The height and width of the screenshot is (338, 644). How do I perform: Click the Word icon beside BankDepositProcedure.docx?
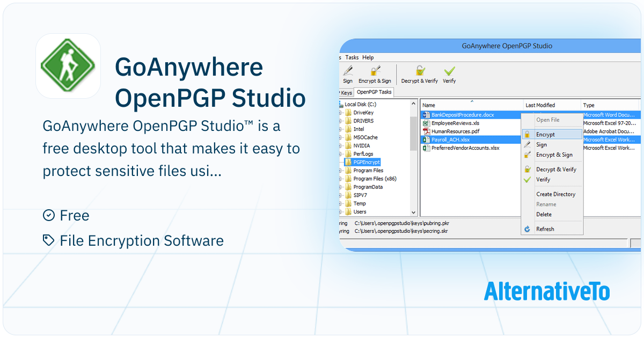[x=427, y=115]
